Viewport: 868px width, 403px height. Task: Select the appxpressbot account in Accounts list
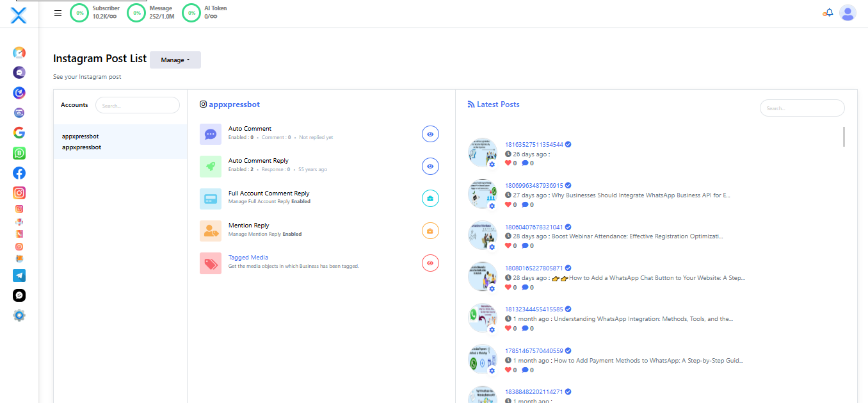81,142
